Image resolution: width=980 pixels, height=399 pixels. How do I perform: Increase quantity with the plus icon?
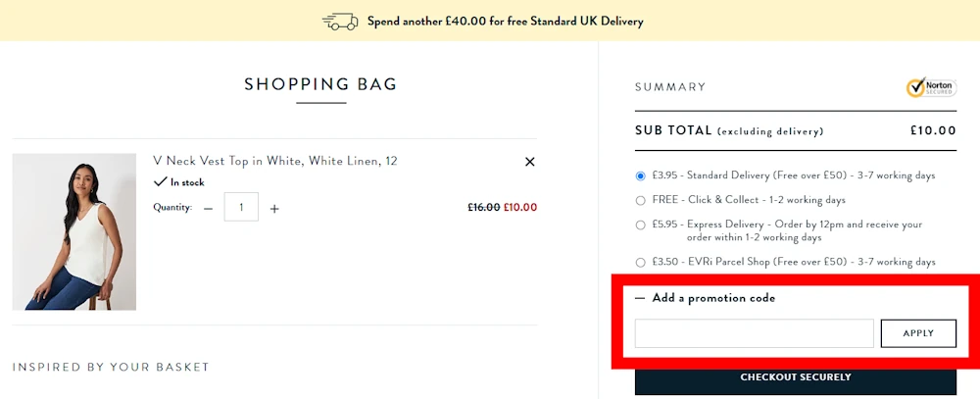[274, 208]
